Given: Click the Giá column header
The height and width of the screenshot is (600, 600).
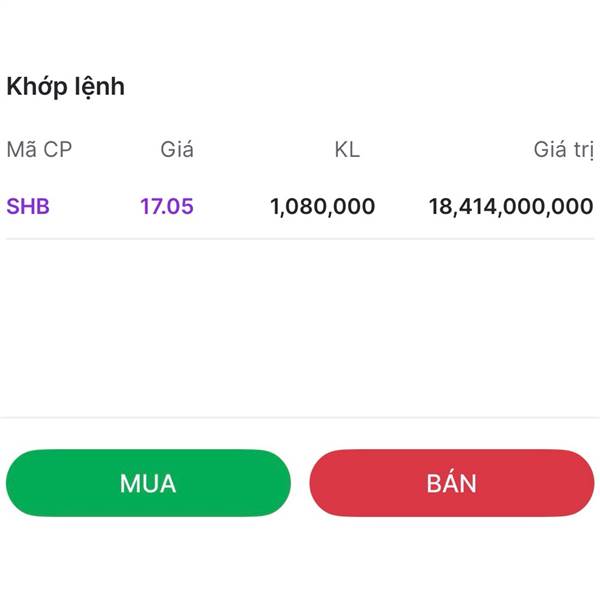Looking at the screenshot, I should [177, 150].
